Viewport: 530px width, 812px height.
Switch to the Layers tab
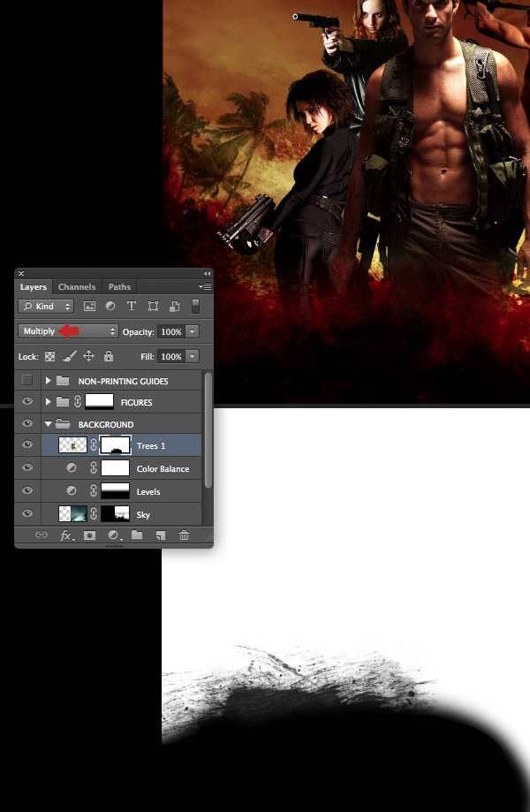coord(34,287)
